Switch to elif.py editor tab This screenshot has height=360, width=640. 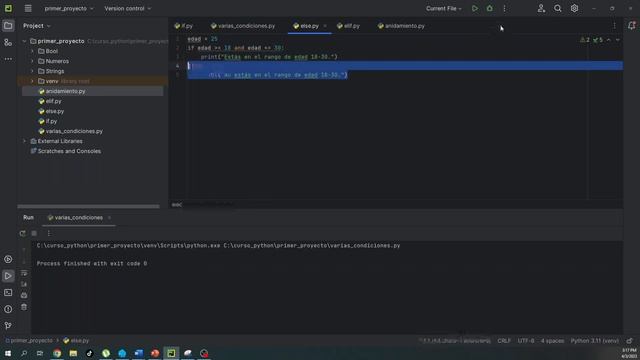[x=349, y=26]
